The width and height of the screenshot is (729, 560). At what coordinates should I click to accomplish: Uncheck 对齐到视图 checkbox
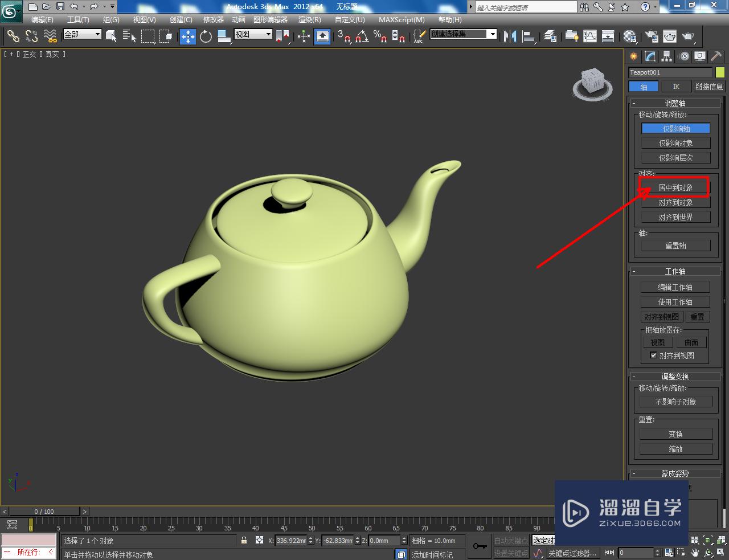[x=653, y=355]
